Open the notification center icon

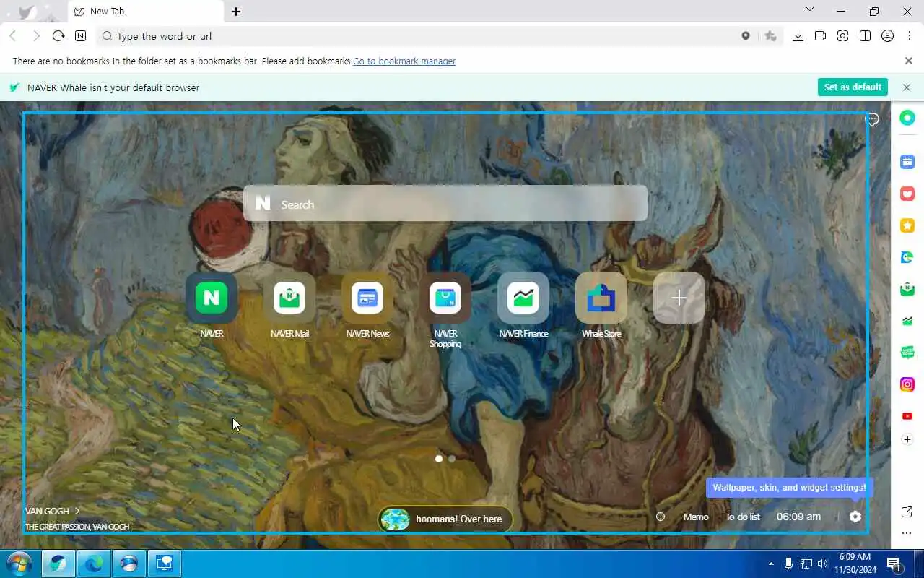pyautogui.click(x=894, y=564)
